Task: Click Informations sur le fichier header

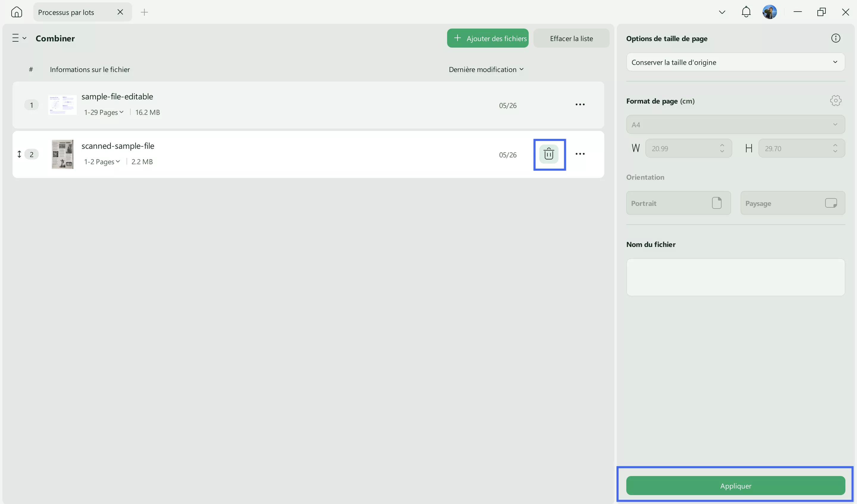Action: 90,69
